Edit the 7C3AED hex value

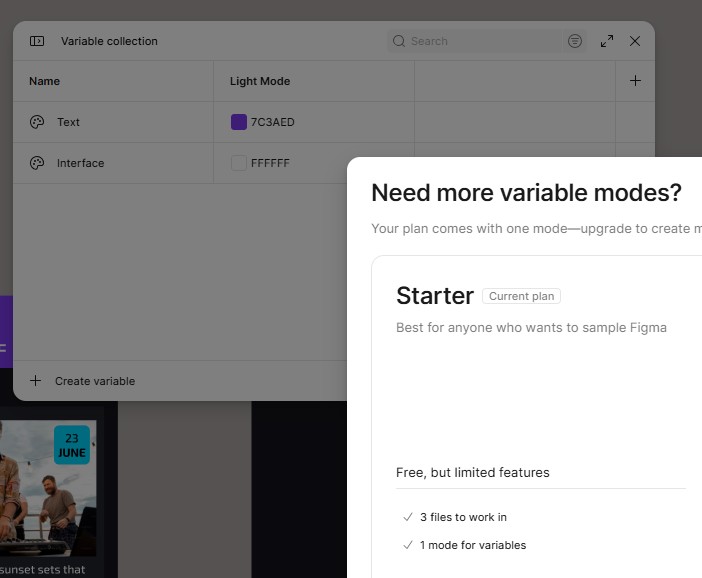(x=272, y=122)
